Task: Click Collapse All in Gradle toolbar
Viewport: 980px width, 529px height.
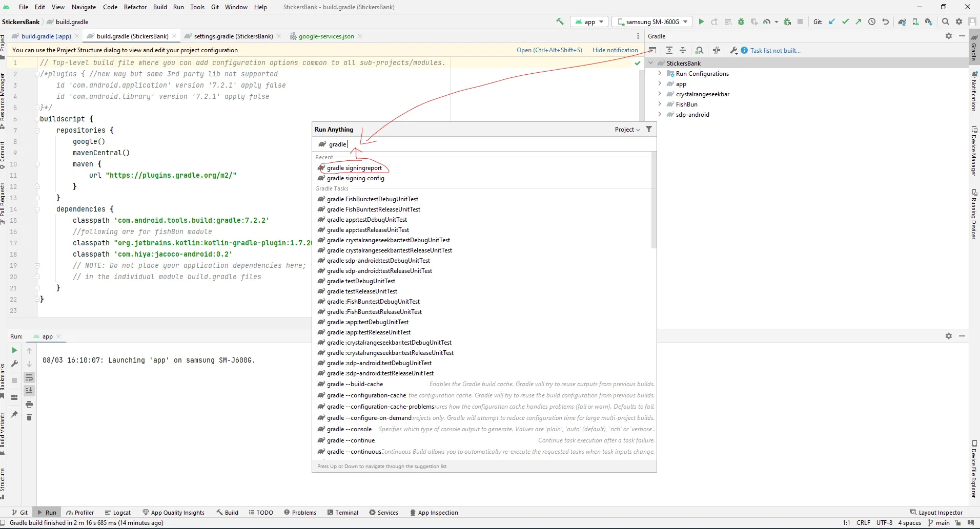Action: click(x=683, y=50)
